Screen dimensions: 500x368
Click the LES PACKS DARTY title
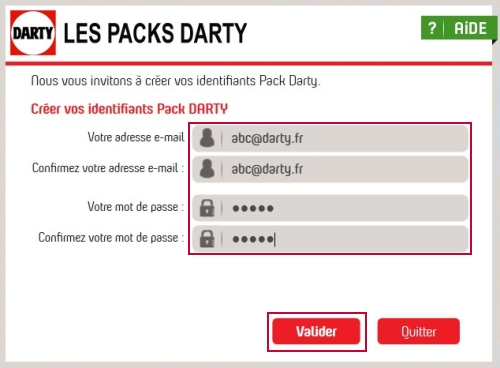[x=155, y=33]
